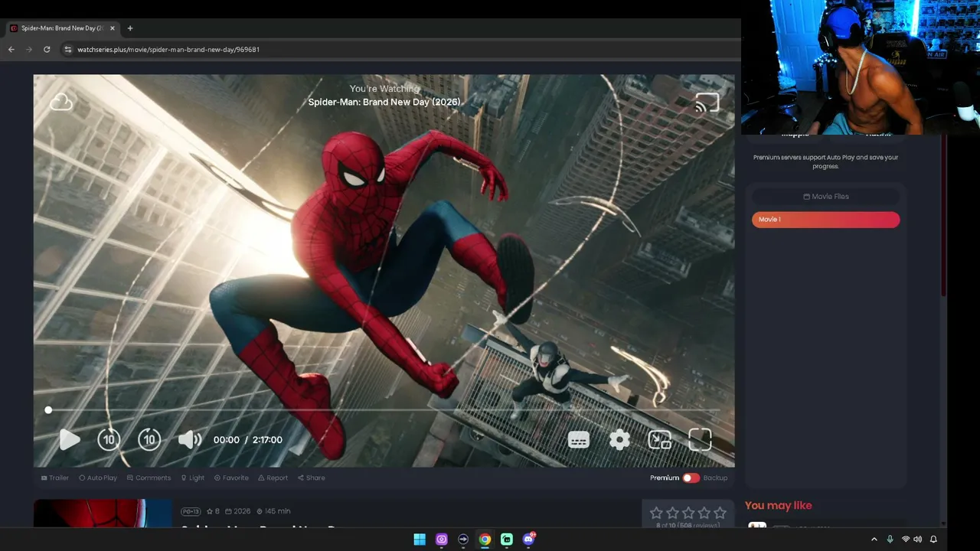Click the Chrome taskbar icon
This screenshot has height=551, width=980.
pyautogui.click(x=485, y=540)
